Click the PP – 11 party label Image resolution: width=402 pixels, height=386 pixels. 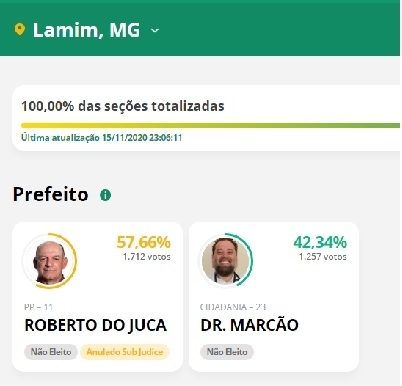point(39,307)
